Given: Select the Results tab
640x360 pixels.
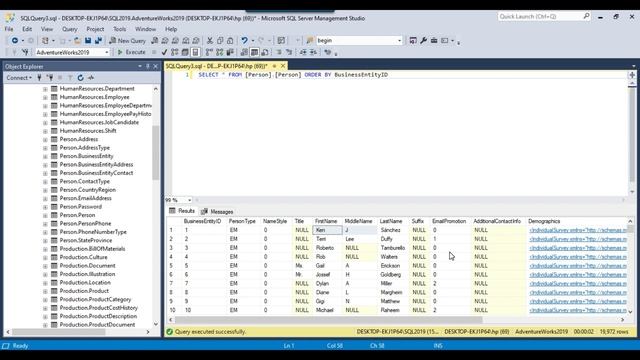Looking at the screenshot, I should pyautogui.click(x=182, y=211).
